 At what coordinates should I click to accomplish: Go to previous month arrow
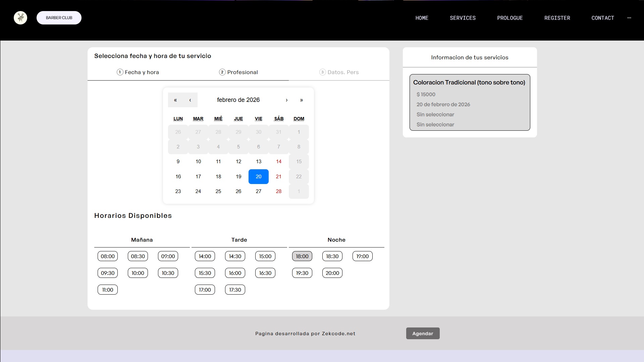[190, 100]
